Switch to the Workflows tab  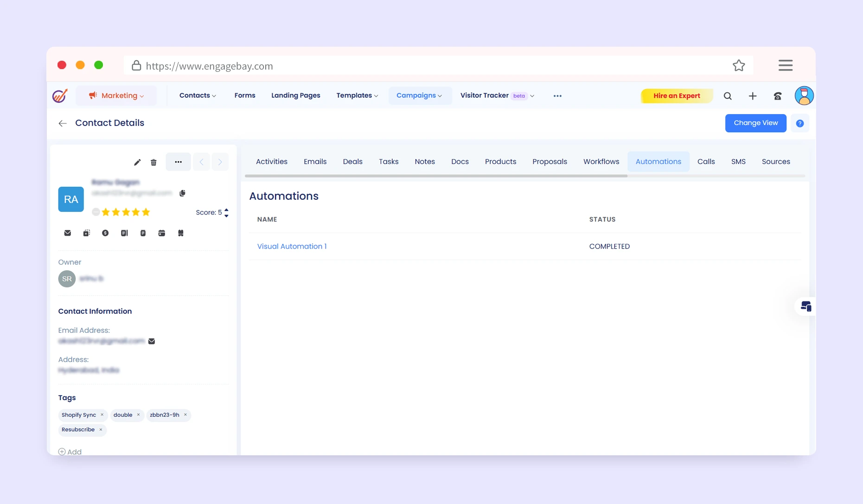coord(601,161)
